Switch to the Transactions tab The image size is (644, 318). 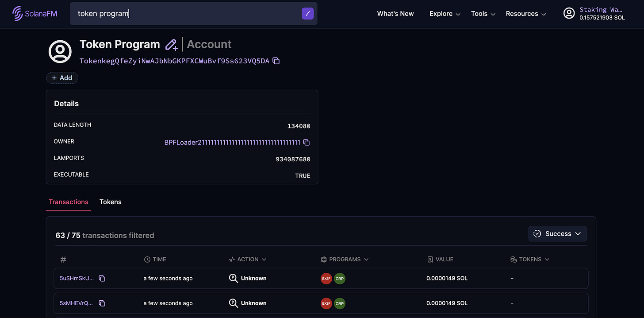(x=69, y=202)
